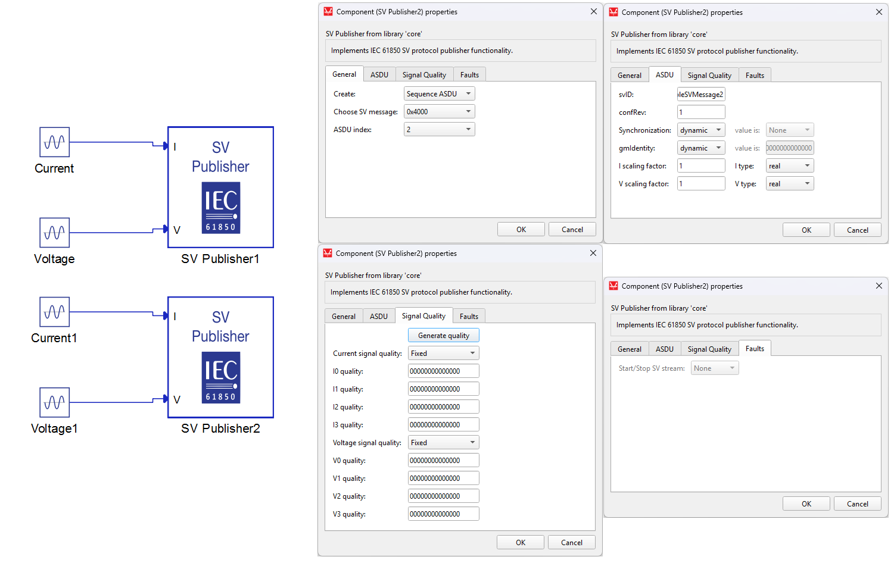
Task: Edit the I0 quality field
Action: pyautogui.click(x=443, y=370)
